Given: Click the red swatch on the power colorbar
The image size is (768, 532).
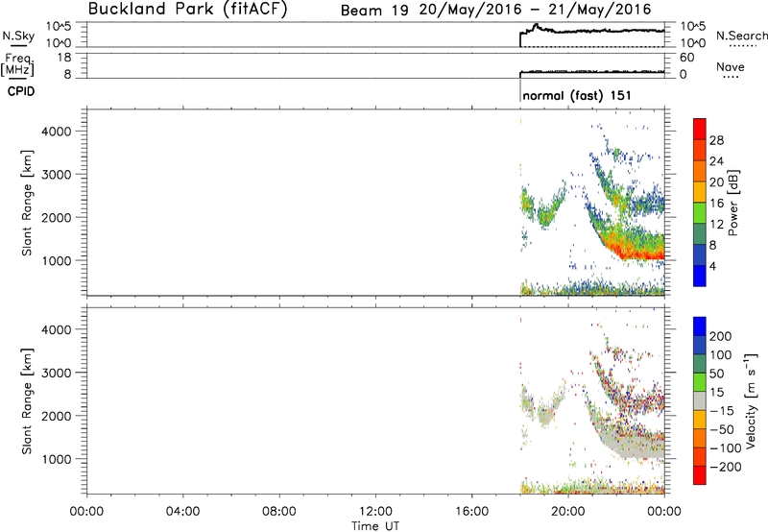Looking at the screenshot, I should (x=700, y=129).
